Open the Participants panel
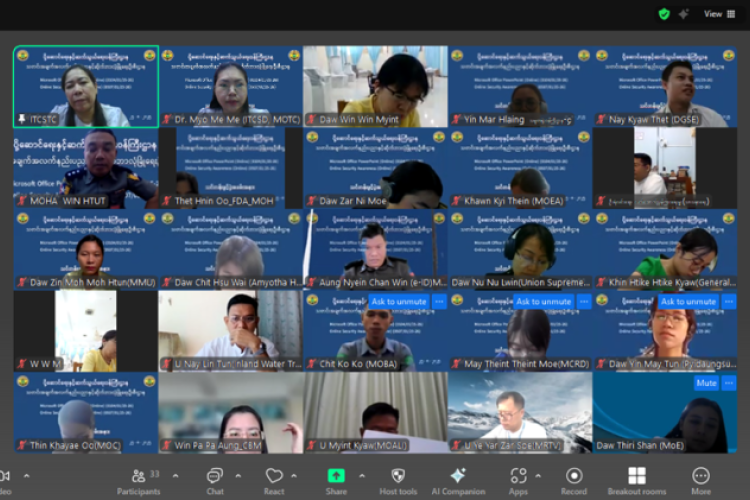Viewport: 750px width, 500px height. 138,476
